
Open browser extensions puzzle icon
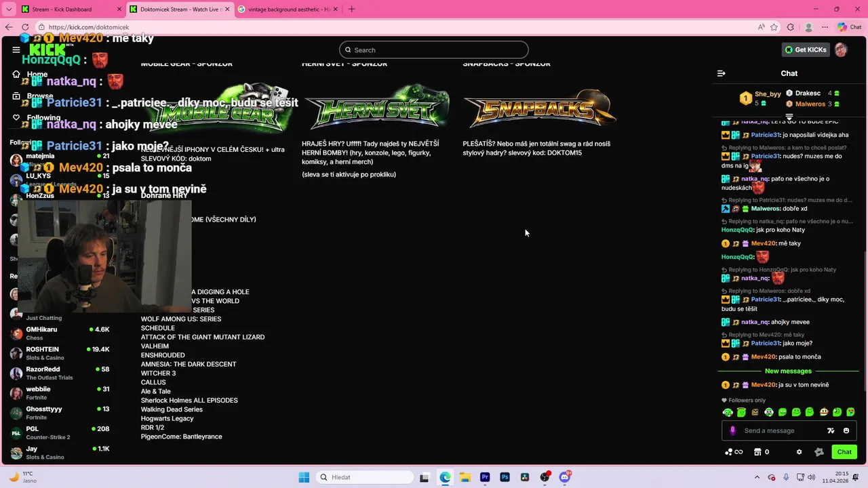click(x=791, y=27)
